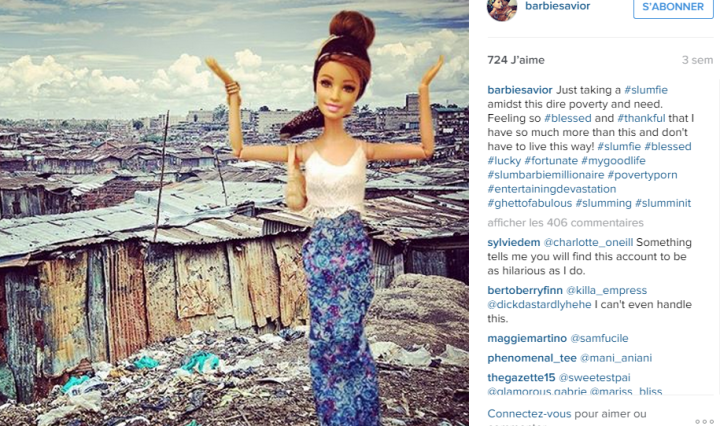Viewport: 720px width, 426px height.
Task: Open the #povertyporn hashtag
Action: (x=642, y=175)
